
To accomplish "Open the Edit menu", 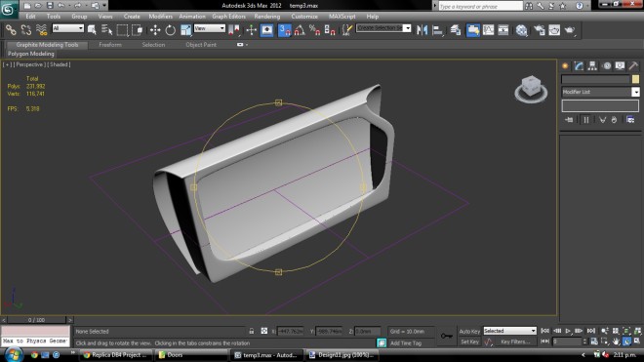I will 30,17.
